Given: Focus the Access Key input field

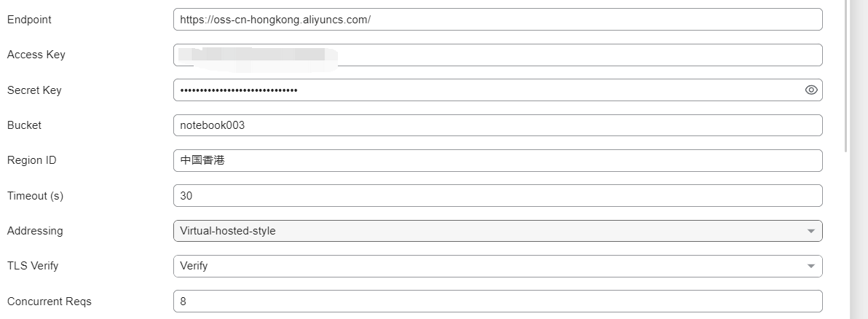Looking at the screenshot, I should point(497,55).
